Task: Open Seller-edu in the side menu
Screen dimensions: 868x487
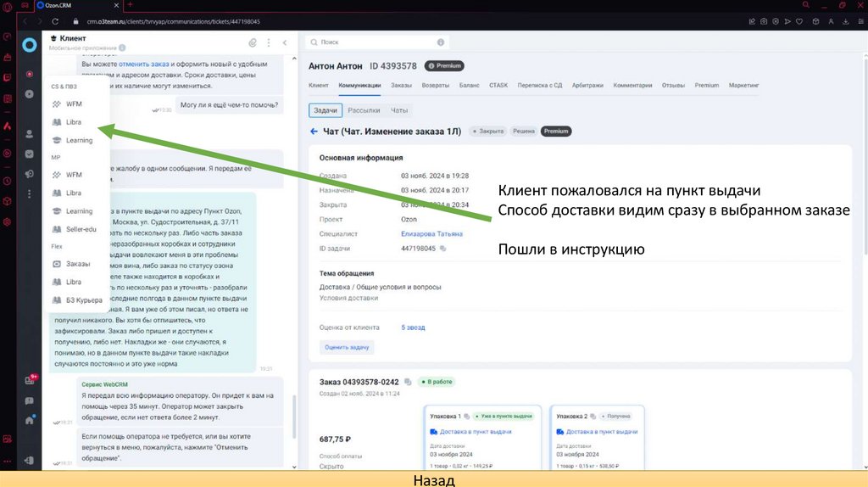Action: tap(81, 229)
